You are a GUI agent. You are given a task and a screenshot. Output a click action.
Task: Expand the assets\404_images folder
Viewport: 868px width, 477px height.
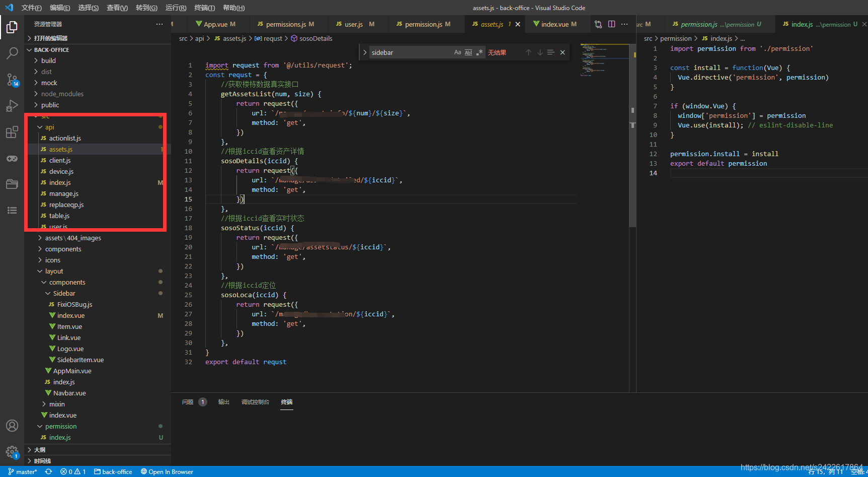click(98, 238)
